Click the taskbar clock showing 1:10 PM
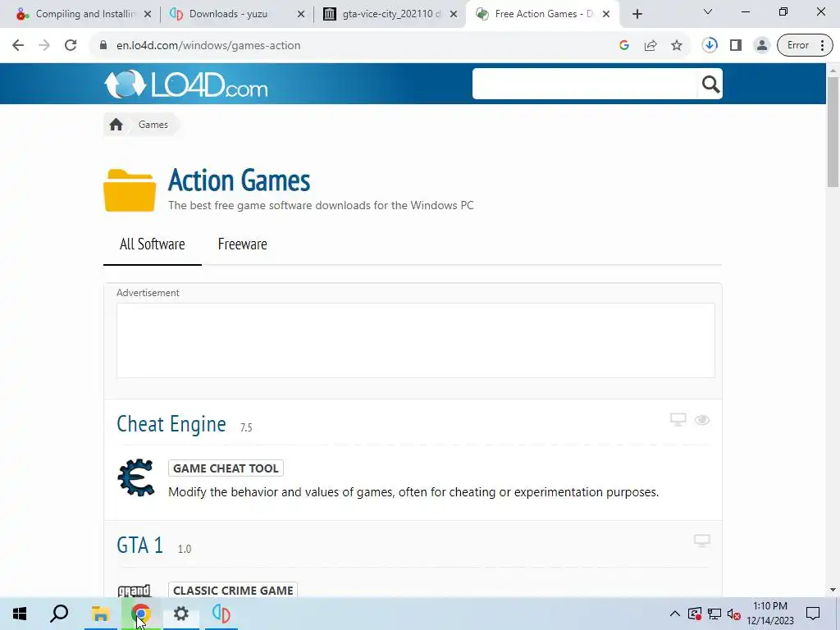The width and height of the screenshot is (840, 630). tap(769, 614)
